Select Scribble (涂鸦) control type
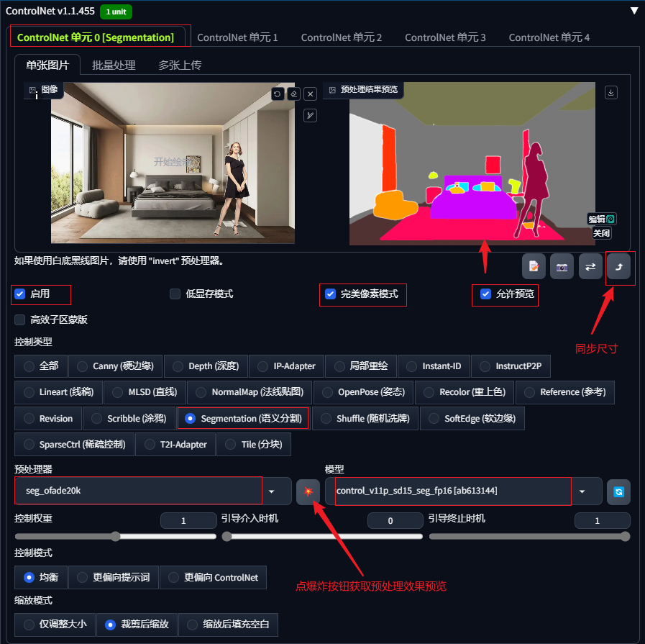The image size is (645, 644). (x=129, y=419)
